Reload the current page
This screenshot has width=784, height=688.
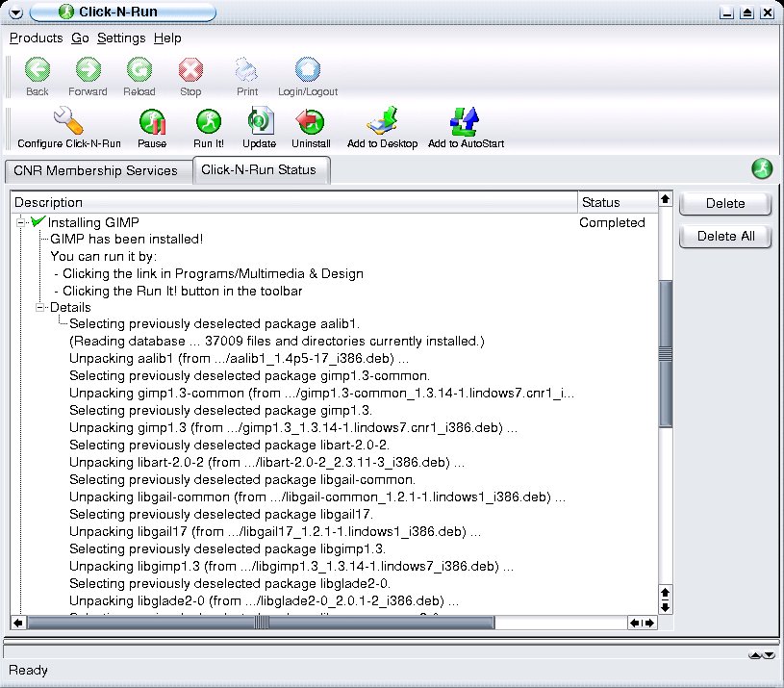(x=139, y=76)
